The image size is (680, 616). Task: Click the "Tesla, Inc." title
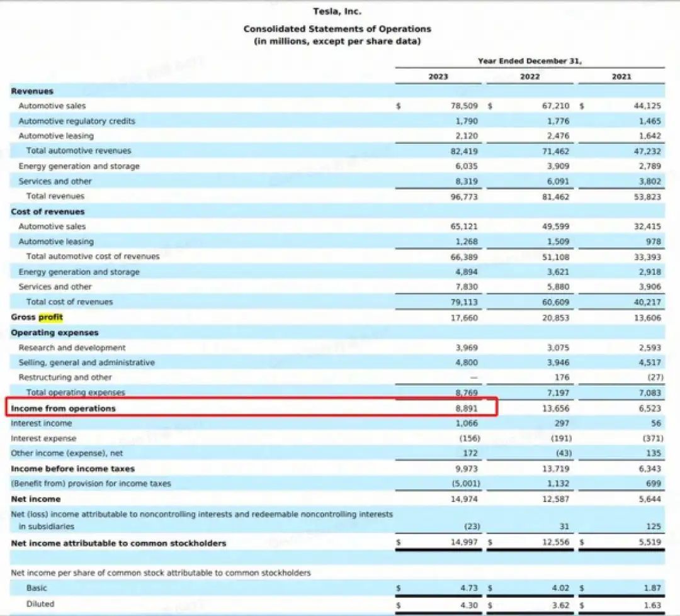(x=337, y=11)
